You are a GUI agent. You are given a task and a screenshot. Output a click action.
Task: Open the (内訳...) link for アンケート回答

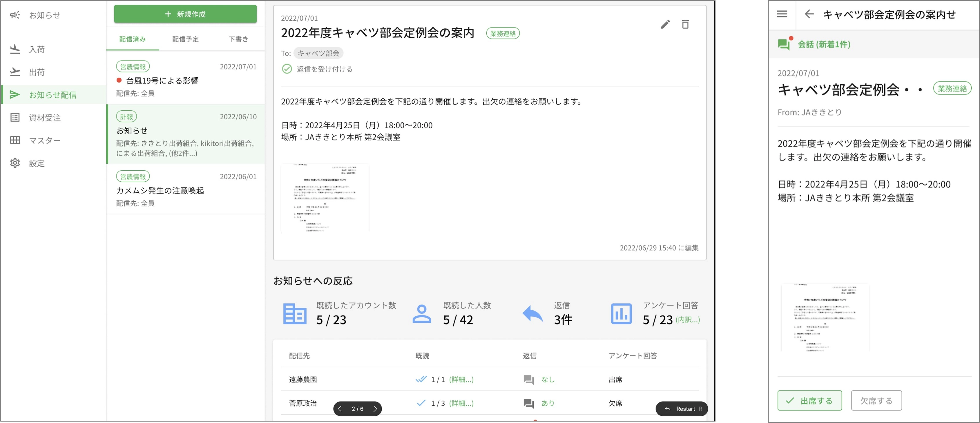click(687, 320)
